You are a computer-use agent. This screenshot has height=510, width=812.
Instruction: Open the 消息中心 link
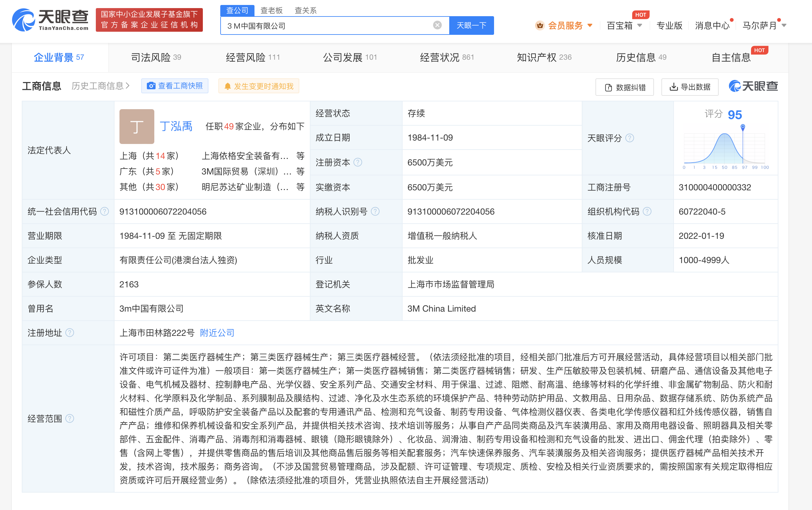point(712,25)
